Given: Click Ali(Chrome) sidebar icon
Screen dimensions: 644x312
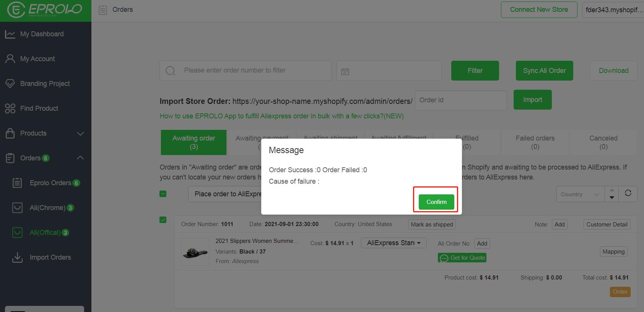Looking at the screenshot, I should click(17, 208).
